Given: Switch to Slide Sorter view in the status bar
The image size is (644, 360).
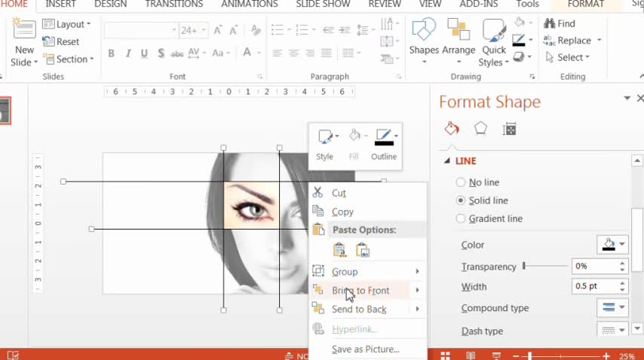Looking at the screenshot, I should tap(445, 356).
